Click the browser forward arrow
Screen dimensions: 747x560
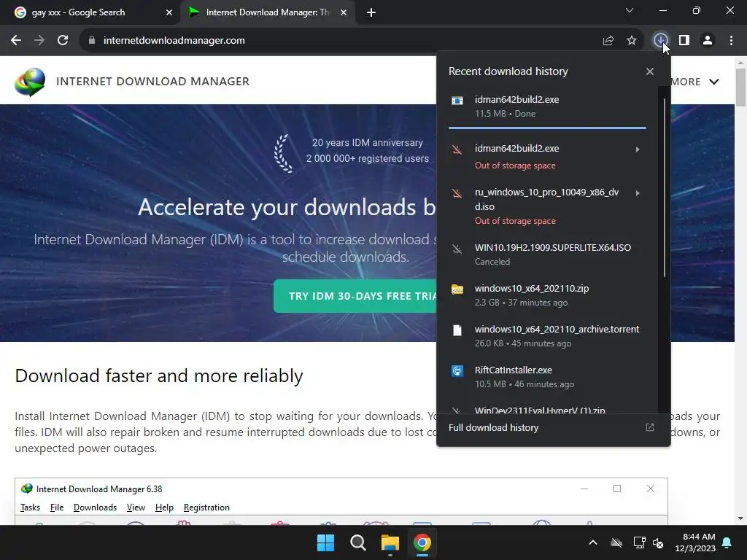(x=39, y=41)
